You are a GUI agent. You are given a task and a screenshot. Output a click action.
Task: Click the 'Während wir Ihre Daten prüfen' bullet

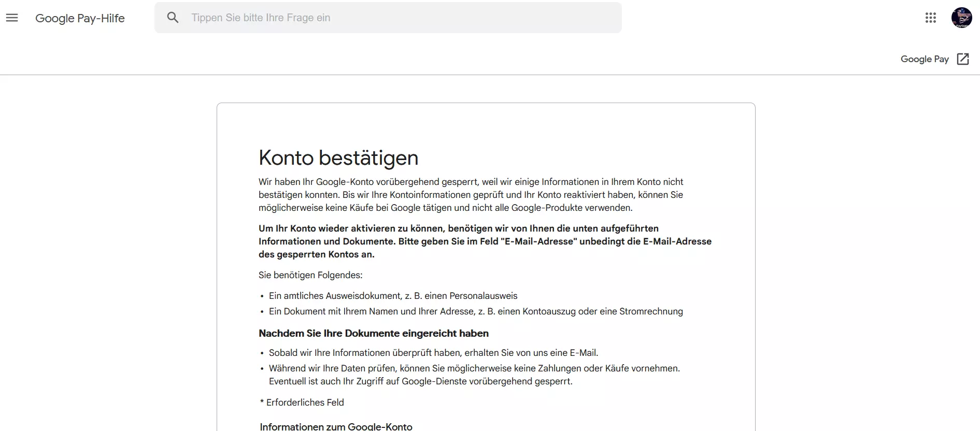pyautogui.click(x=474, y=375)
